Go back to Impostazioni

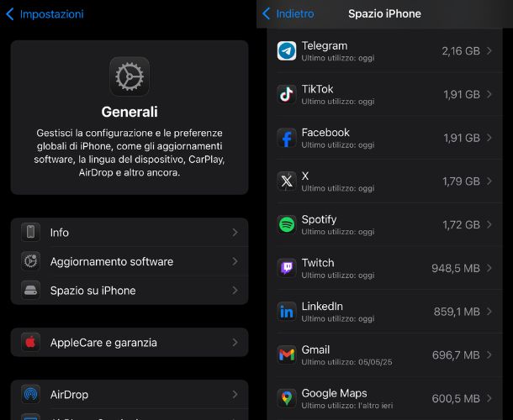[x=45, y=14]
